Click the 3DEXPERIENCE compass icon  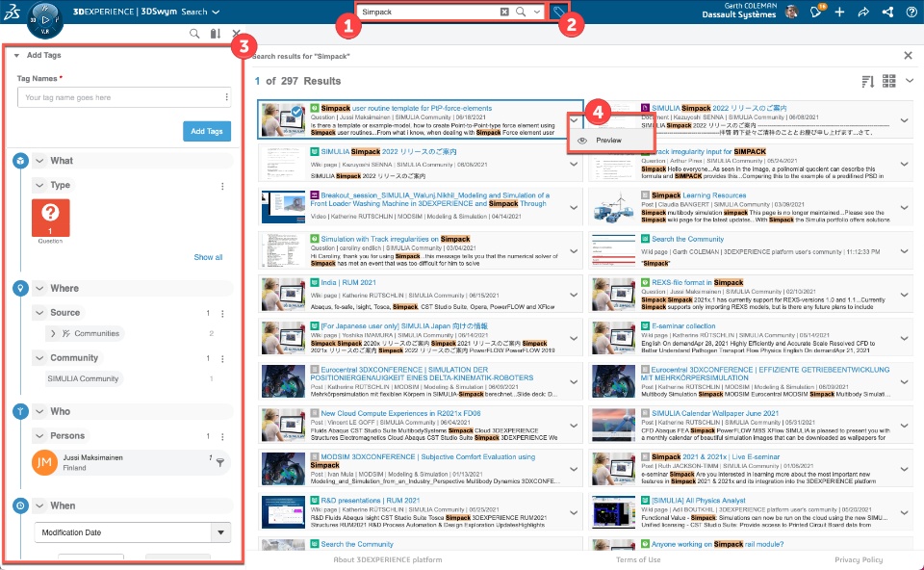[45, 19]
